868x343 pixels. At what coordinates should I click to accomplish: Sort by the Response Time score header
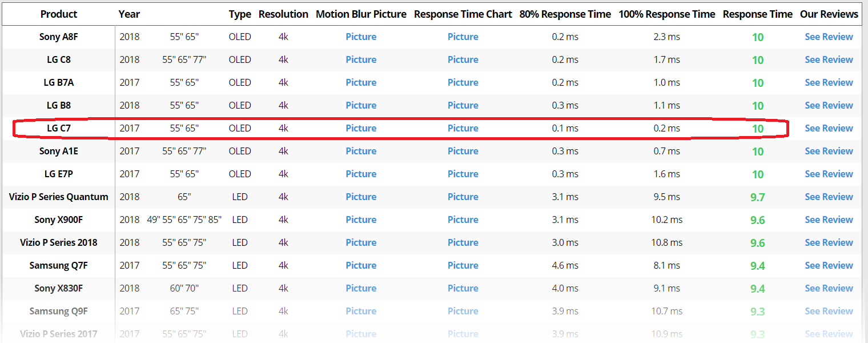coord(757,14)
